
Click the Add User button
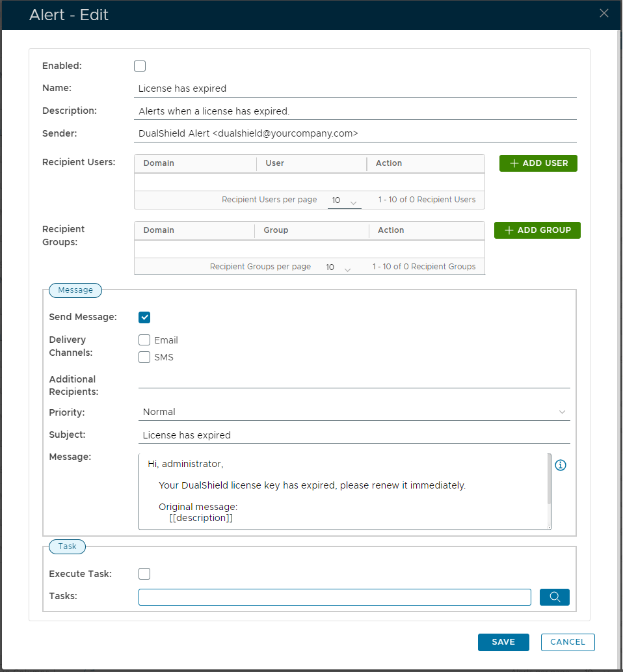[538, 163]
